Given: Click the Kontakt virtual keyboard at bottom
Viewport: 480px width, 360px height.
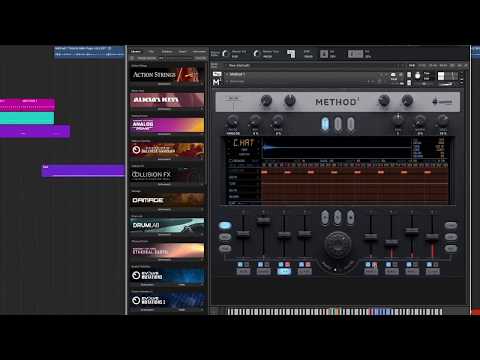Looking at the screenshot, I should pos(335,312).
